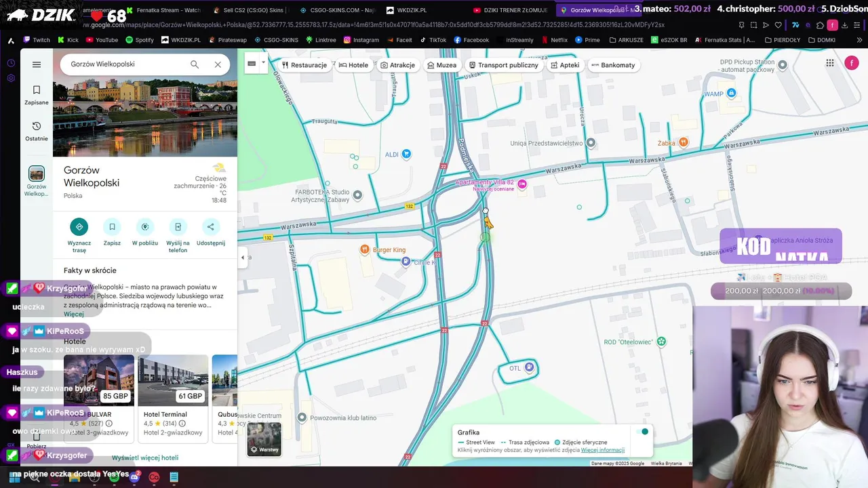Click the FARBOTEKA Studio marker
868x488 pixels.
point(357,195)
